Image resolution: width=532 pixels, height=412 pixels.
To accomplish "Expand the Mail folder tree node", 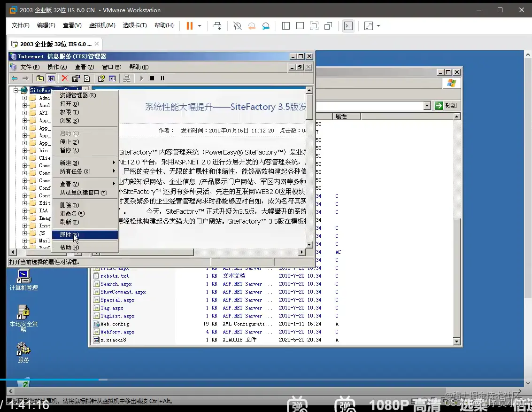I will tap(24, 241).
